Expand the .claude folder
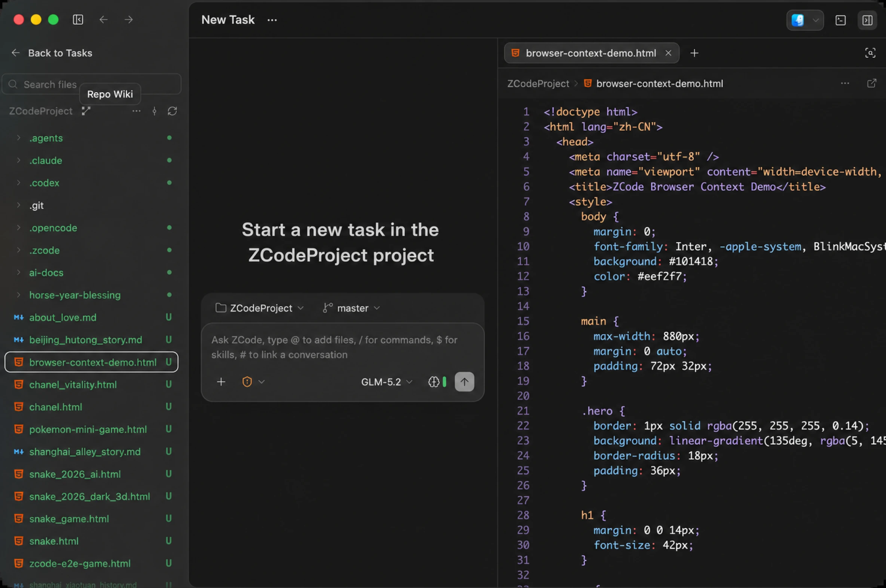 (x=91, y=160)
